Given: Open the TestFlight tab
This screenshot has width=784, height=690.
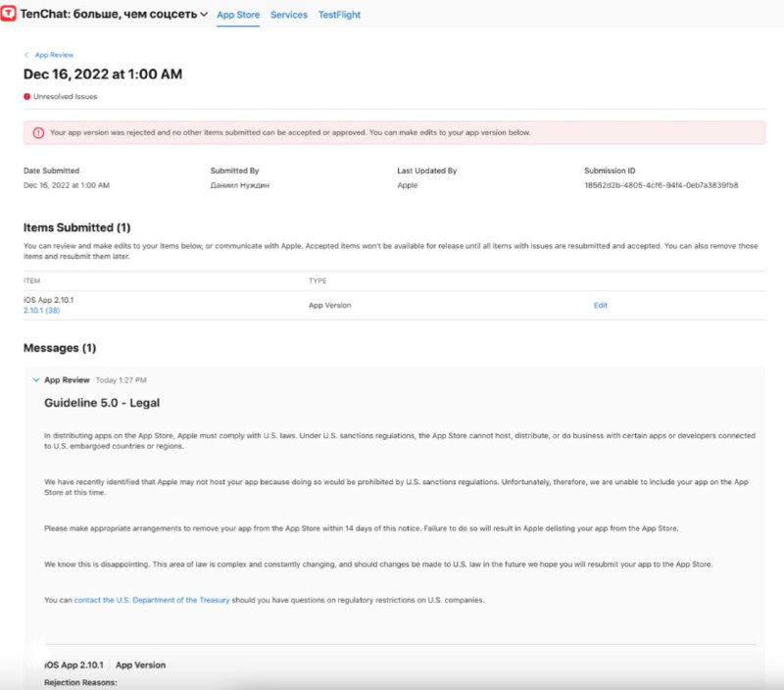Looking at the screenshot, I should pos(338,15).
